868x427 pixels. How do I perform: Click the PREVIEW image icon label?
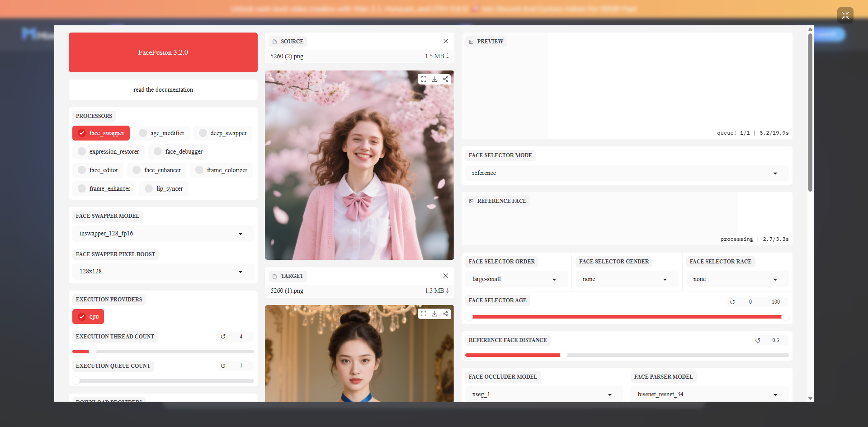tap(486, 42)
